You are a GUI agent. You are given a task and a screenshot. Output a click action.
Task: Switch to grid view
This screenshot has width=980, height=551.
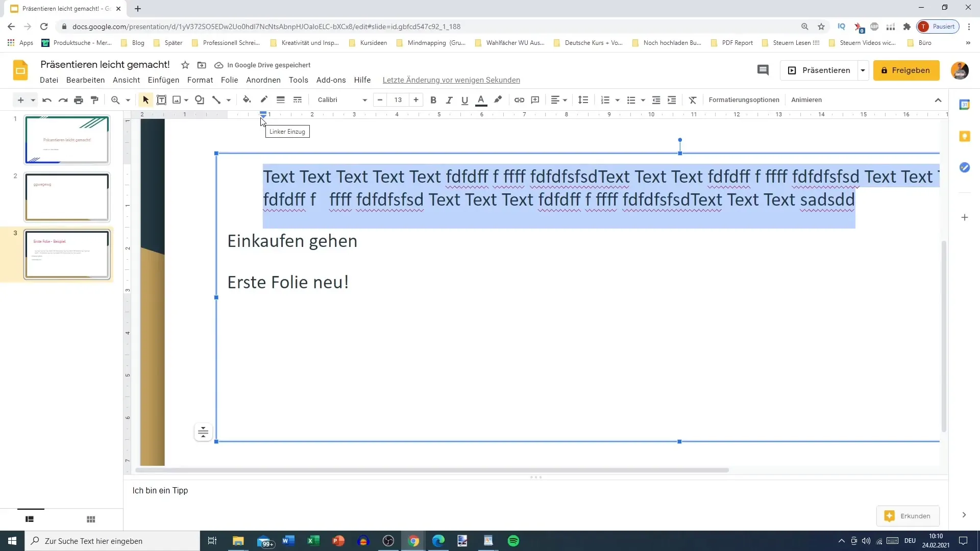point(91,519)
